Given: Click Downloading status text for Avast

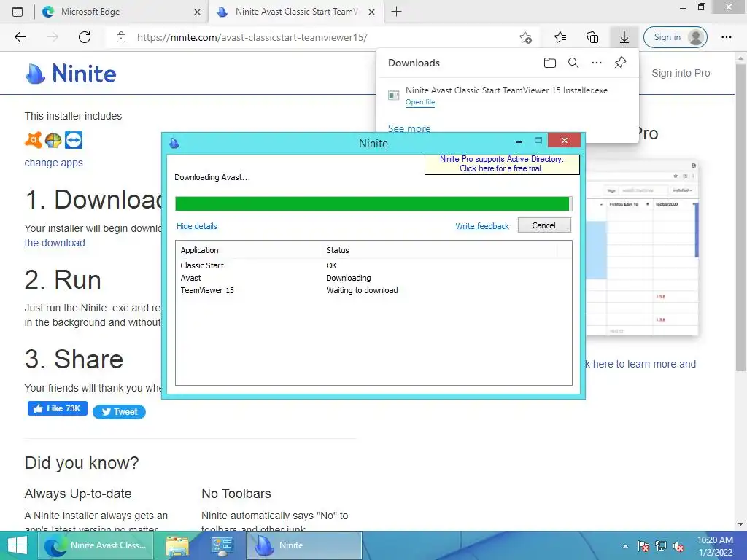Looking at the screenshot, I should [348, 278].
